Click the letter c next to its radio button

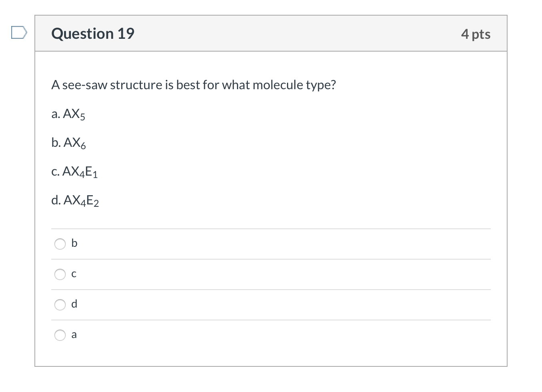74,274
